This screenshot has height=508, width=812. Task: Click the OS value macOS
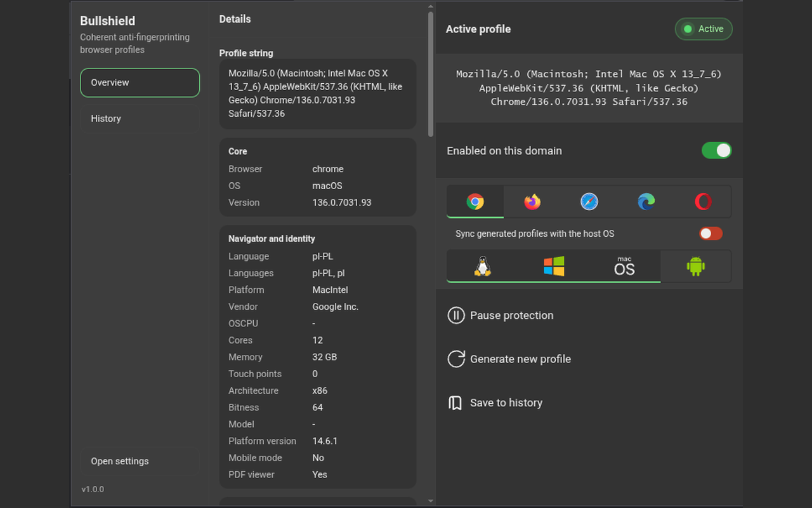click(327, 185)
